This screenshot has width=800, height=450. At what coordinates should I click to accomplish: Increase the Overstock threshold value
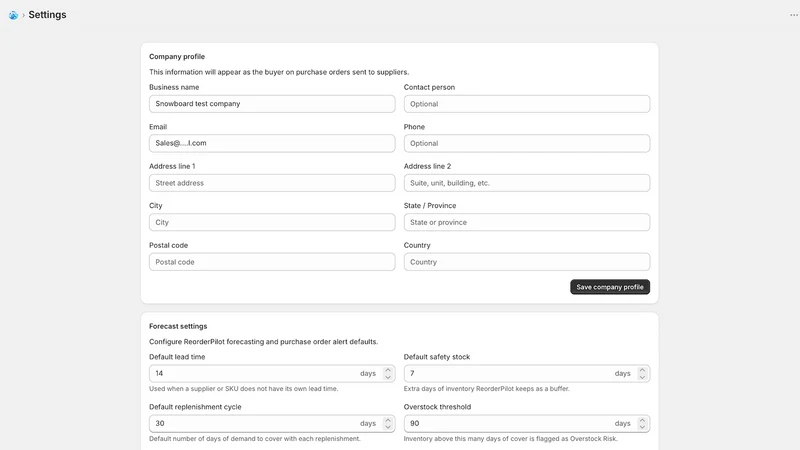tap(642, 420)
